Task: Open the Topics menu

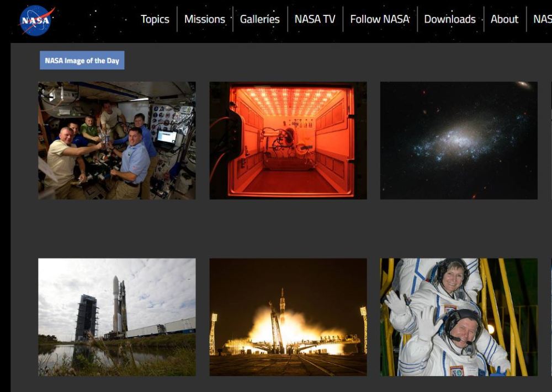Action: point(155,19)
